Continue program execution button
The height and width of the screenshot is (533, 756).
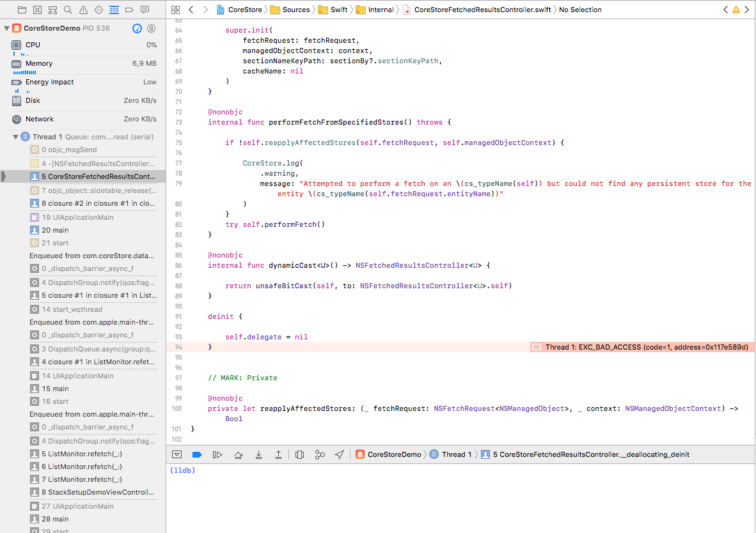217,454
